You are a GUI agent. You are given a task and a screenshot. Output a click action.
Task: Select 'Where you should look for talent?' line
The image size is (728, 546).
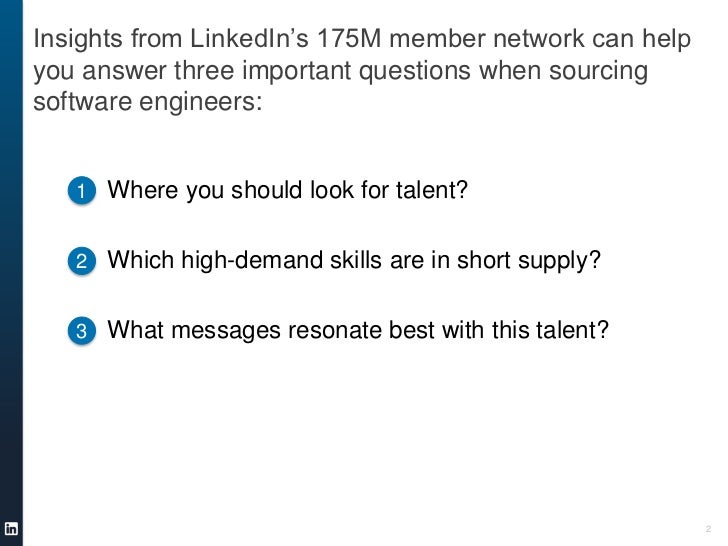pyautogui.click(x=287, y=190)
